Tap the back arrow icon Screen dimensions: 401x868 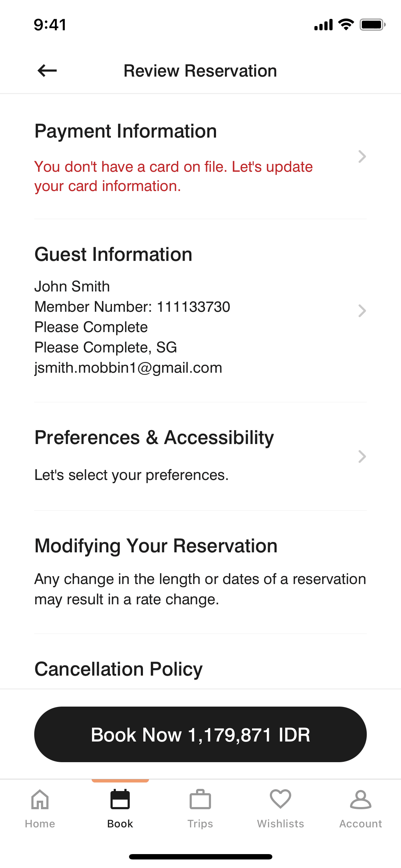coord(47,71)
